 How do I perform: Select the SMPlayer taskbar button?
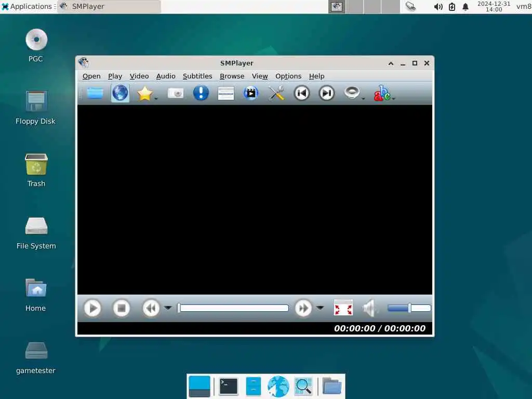coord(109,6)
